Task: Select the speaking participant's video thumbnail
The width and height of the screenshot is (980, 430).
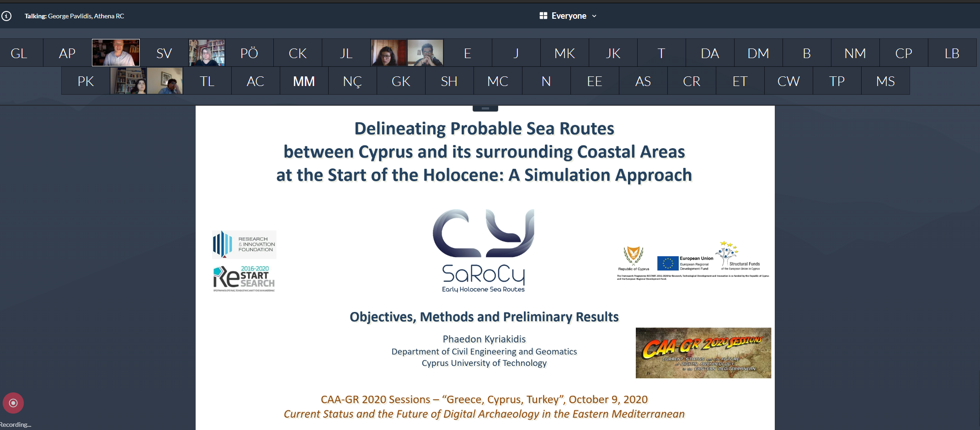Action: (116, 53)
